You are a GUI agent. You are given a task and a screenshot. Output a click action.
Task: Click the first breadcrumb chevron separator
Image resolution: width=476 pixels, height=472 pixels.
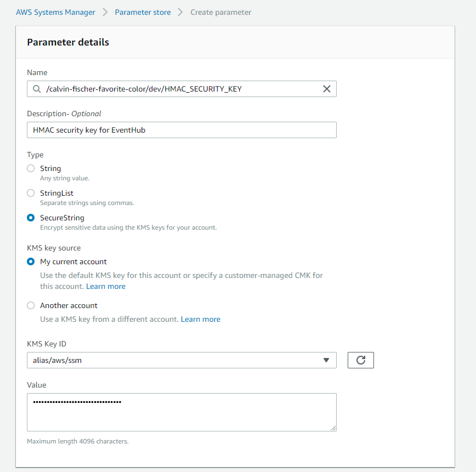tap(105, 13)
